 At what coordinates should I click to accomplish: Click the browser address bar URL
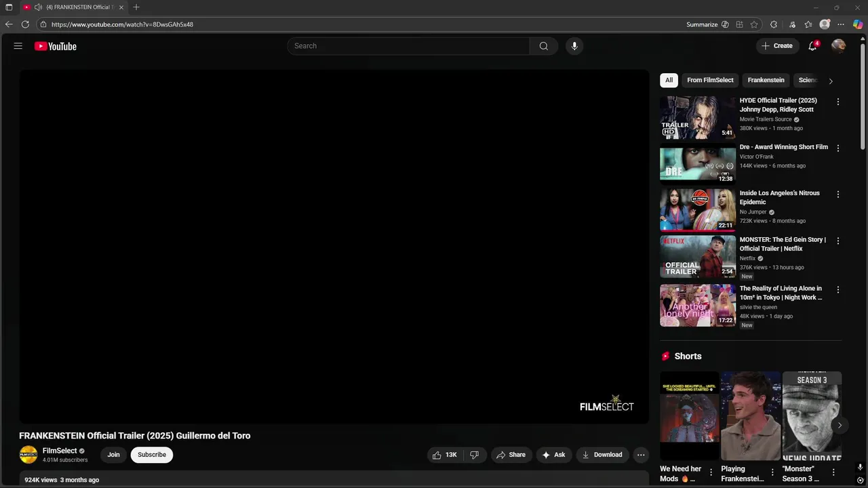click(x=122, y=24)
